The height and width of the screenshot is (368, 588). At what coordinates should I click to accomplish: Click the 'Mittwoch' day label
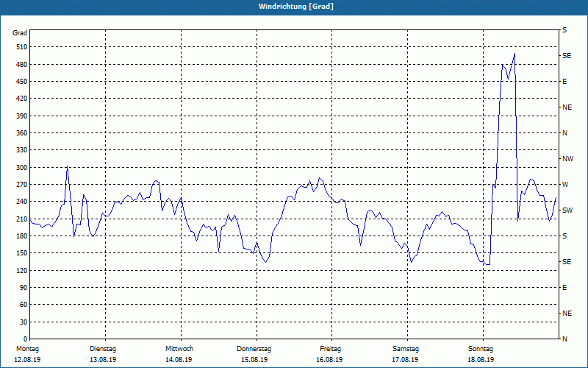[179, 349]
